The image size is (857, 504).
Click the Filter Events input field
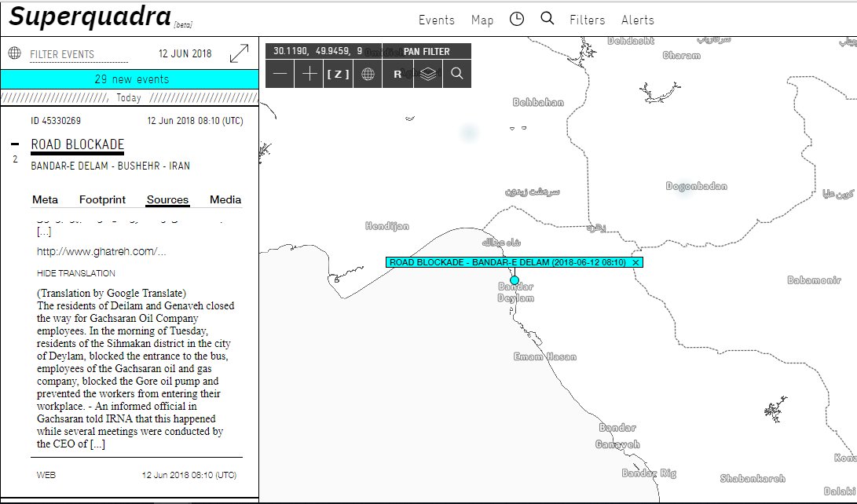click(79, 54)
